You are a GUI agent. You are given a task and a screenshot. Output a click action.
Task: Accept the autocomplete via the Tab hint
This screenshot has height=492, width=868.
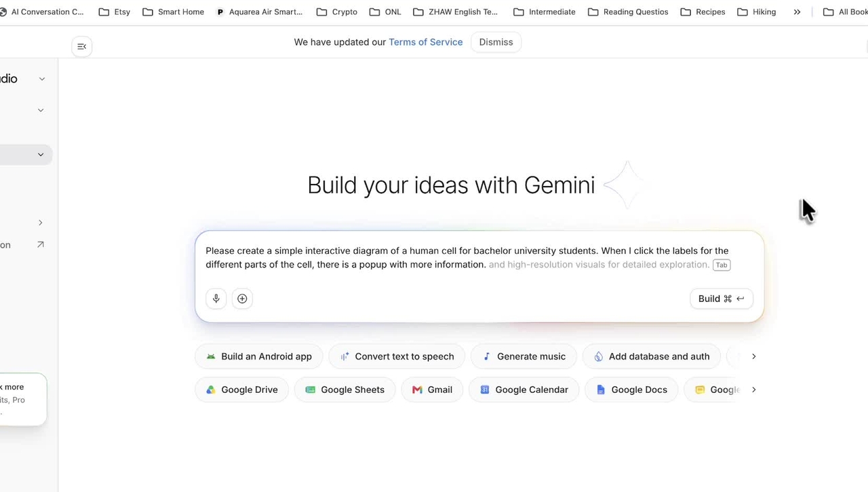point(722,265)
